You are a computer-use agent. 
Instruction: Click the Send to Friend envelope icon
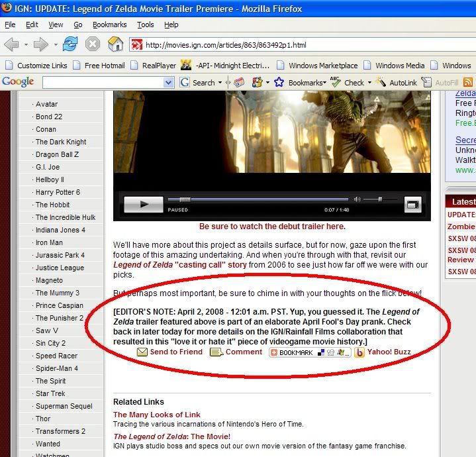[x=142, y=352]
